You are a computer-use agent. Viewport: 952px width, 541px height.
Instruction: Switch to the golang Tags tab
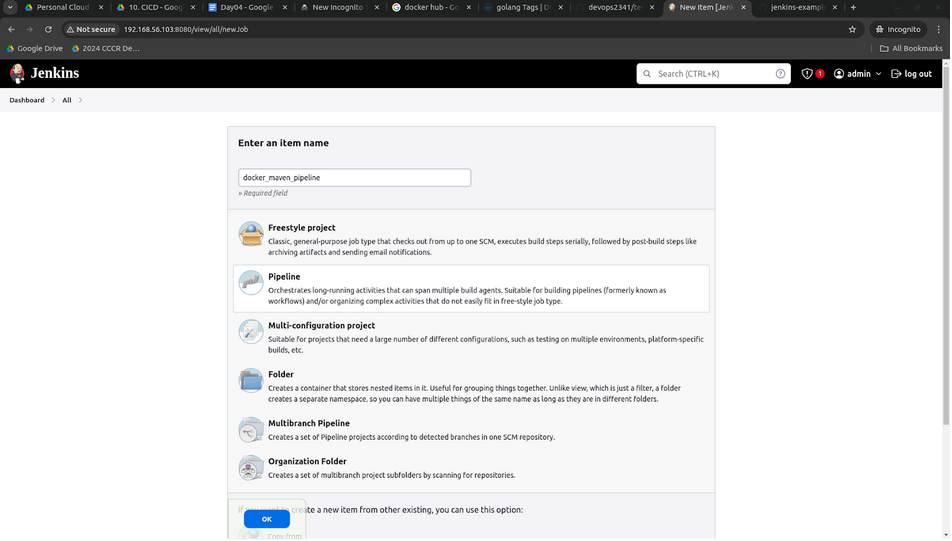[522, 7]
